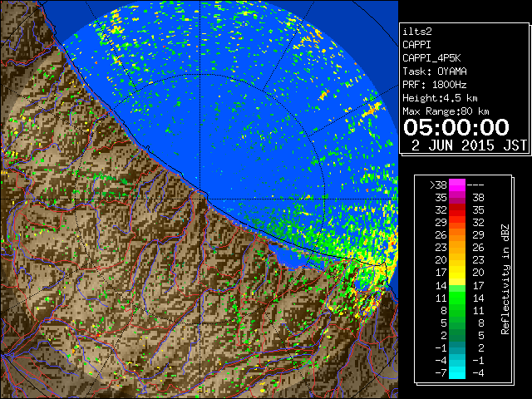Click the 'Max Range:80 km' line
This screenshot has height=399, width=532.
(x=446, y=111)
